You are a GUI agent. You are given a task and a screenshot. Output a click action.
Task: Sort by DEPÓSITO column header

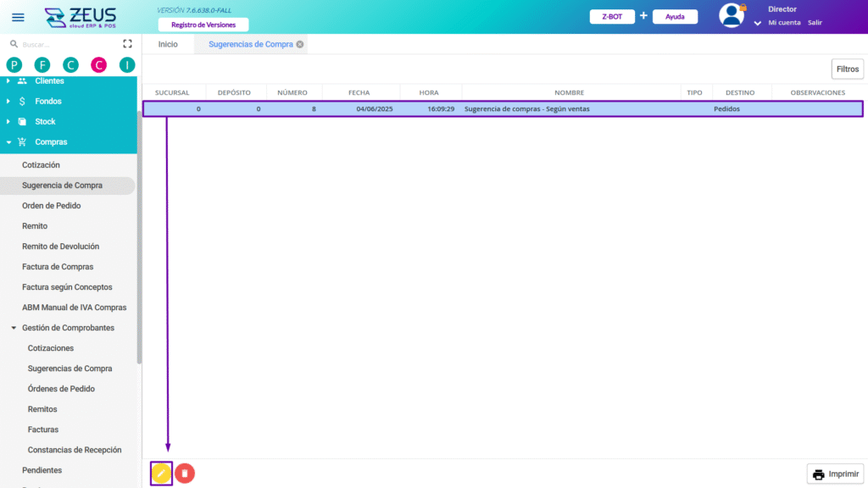234,93
